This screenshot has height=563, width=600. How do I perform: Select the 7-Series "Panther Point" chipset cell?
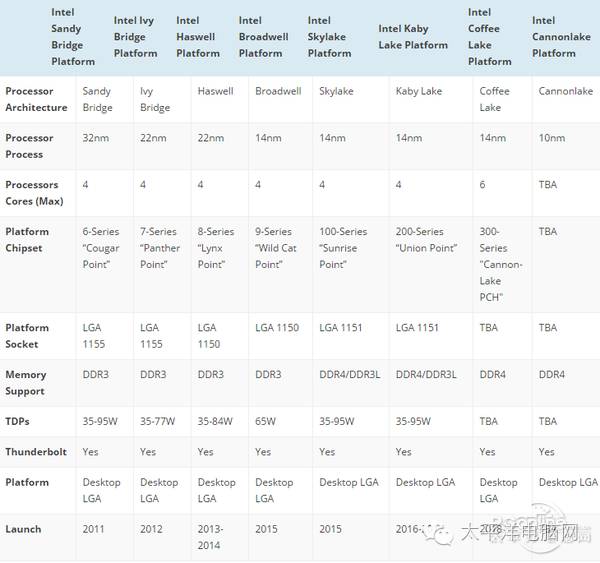160,248
